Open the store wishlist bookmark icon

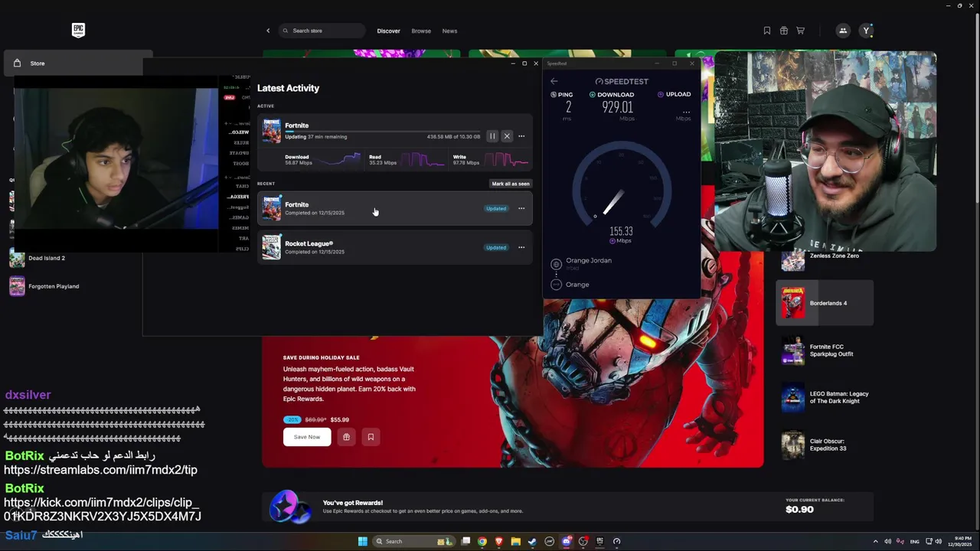pyautogui.click(x=767, y=31)
